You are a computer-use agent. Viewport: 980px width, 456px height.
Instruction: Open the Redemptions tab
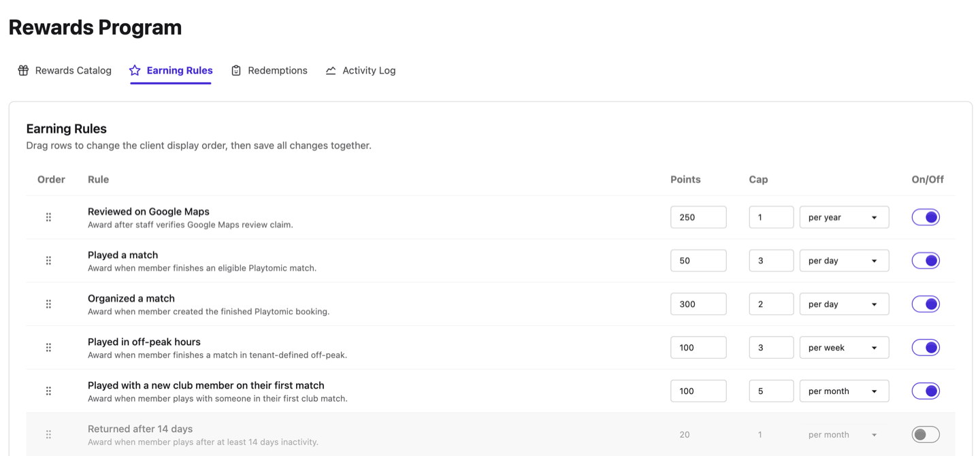tap(269, 70)
